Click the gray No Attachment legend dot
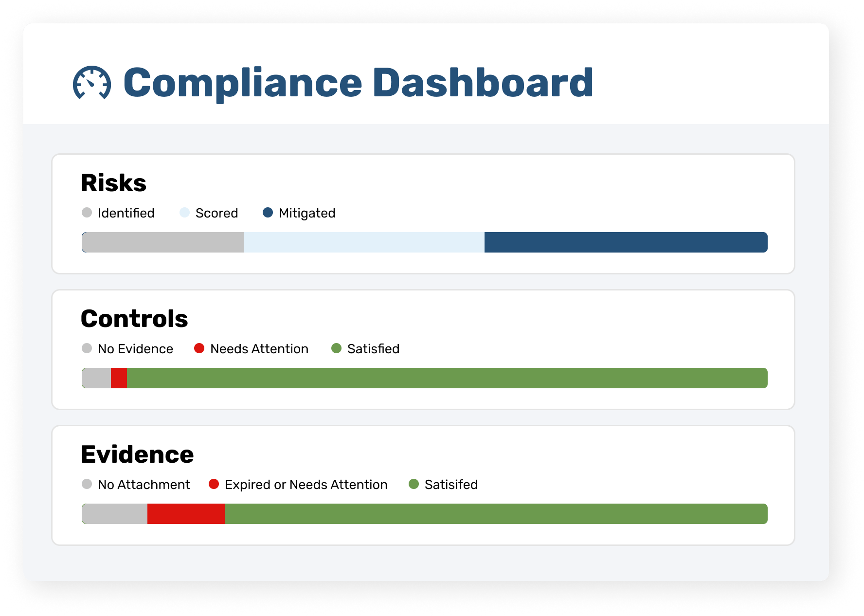The height and width of the screenshot is (616, 864). point(87,484)
